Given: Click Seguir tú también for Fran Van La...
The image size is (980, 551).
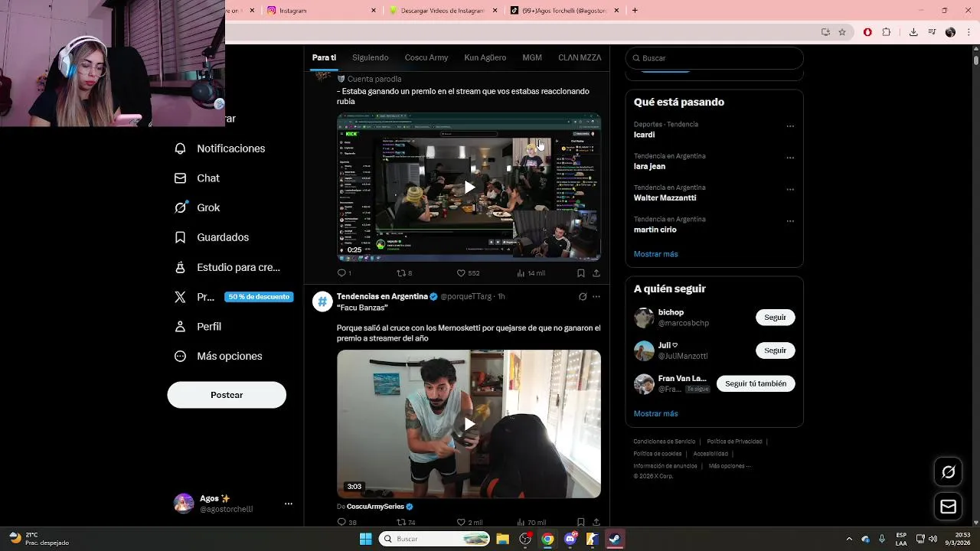Looking at the screenshot, I should [x=756, y=383].
